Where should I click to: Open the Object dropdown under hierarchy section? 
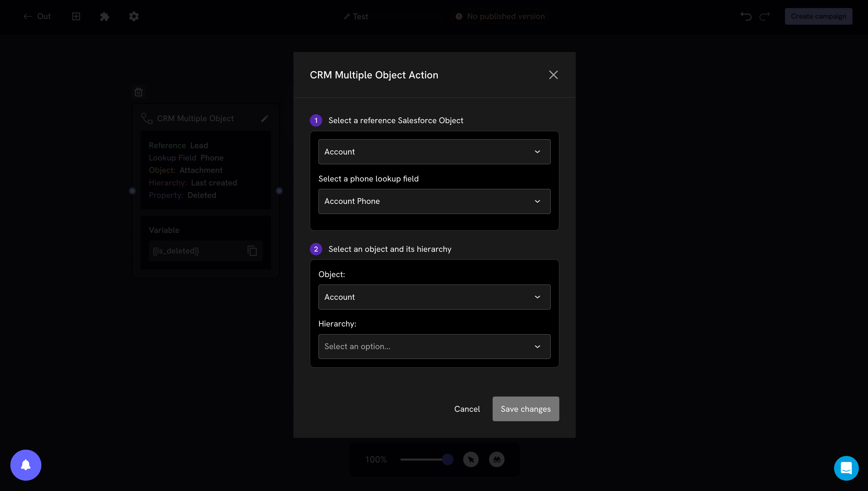pos(434,297)
